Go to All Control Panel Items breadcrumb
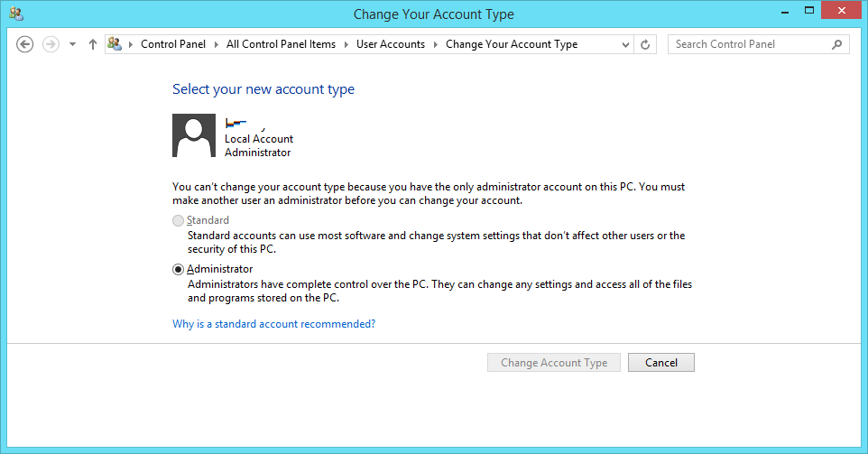This screenshot has height=454, width=868. 281,44
